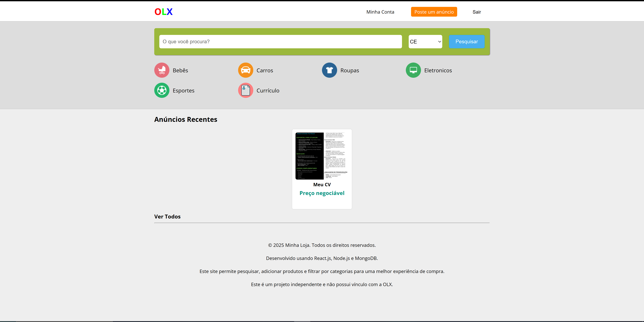644x322 pixels.
Task: Open Minha Conta in the header
Action: (380, 12)
